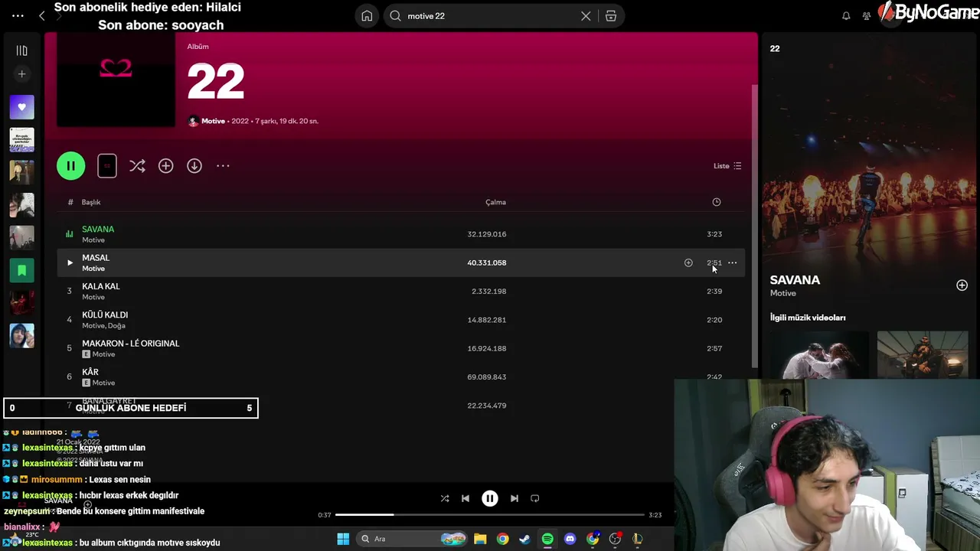Viewport: 980px width, 551px height.
Task: Open the Browse icon beside the search bar
Action: [x=611, y=16]
